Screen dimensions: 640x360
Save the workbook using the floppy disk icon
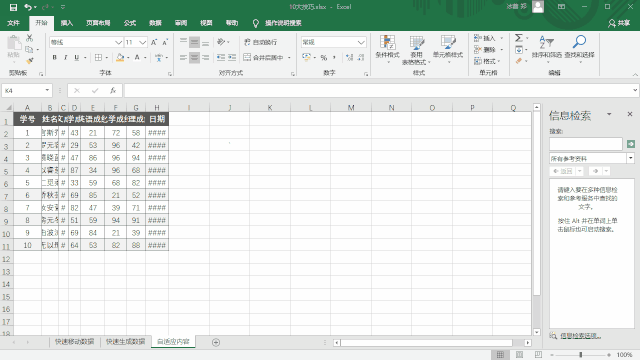[x=13, y=7]
